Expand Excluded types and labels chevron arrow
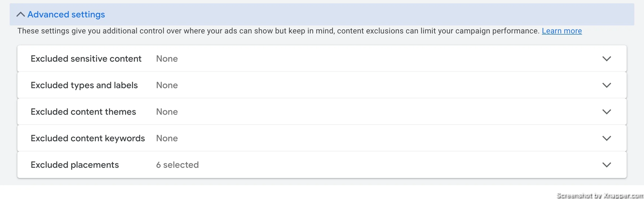Screen dimensions: 644x199 606,85
